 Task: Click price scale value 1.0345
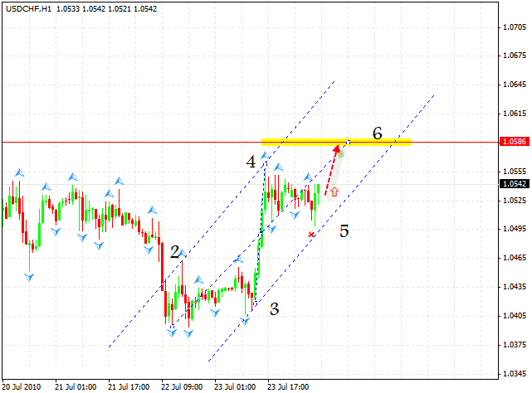click(x=515, y=374)
